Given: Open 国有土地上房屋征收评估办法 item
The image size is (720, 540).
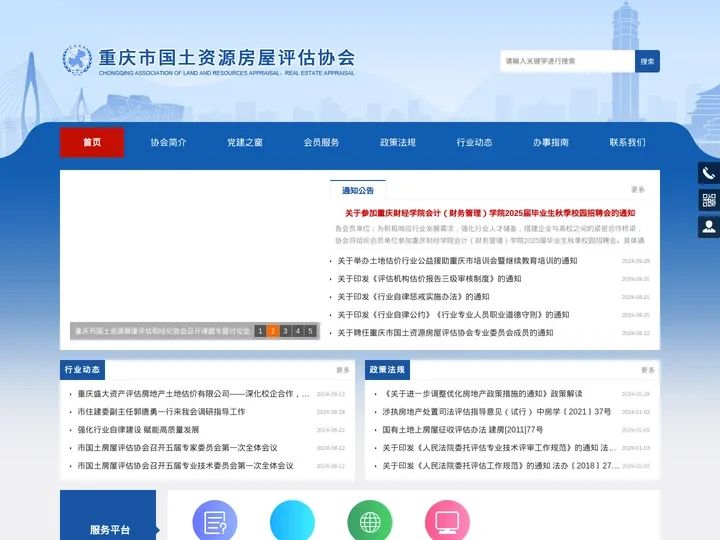Looking at the screenshot, I should tap(463, 430).
